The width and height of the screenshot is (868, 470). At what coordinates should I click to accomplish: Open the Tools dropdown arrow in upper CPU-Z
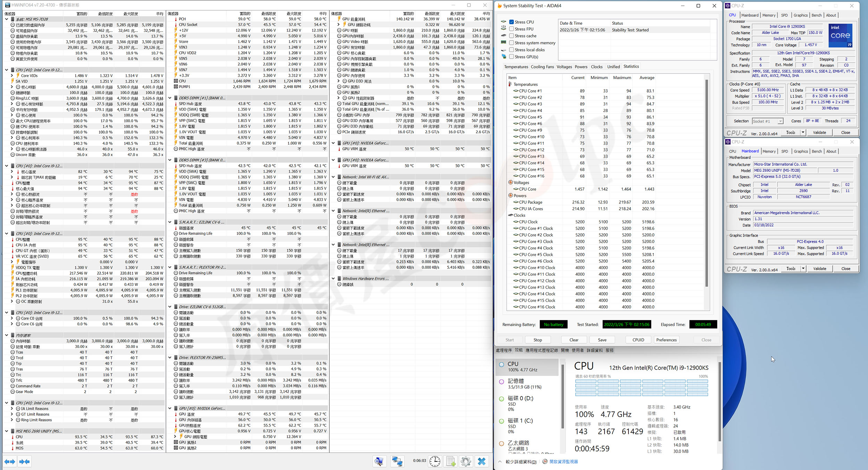tap(803, 133)
